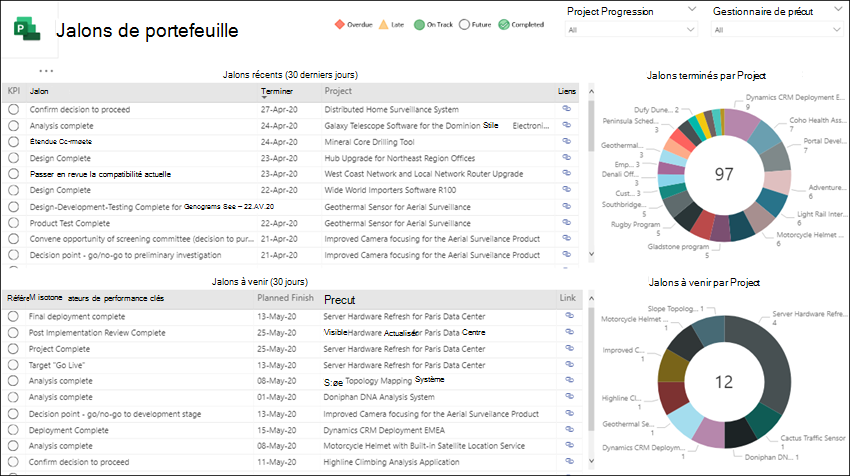Click the Overdue red diamond legend icon
This screenshot has height=476, width=850.
point(340,24)
